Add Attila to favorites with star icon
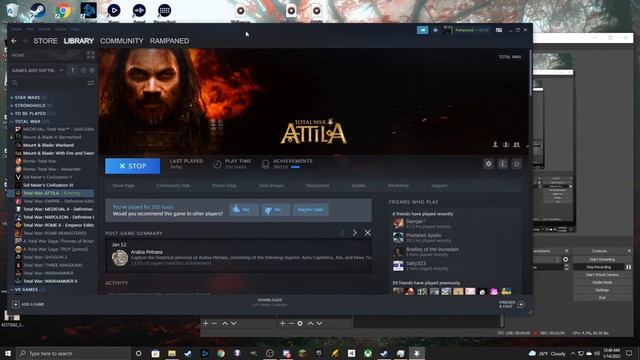 (x=516, y=164)
